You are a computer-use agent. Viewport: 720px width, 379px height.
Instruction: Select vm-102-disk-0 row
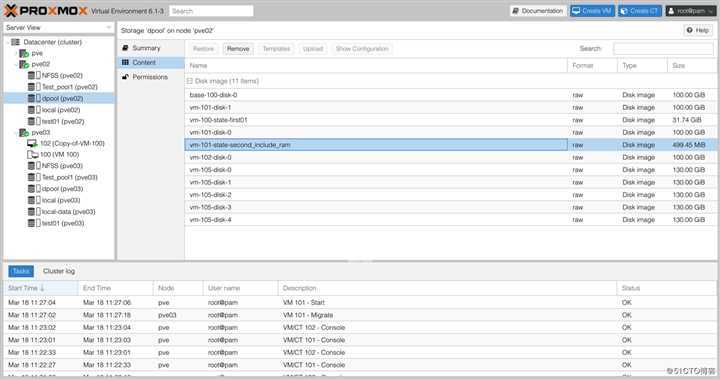pos(450,158)
